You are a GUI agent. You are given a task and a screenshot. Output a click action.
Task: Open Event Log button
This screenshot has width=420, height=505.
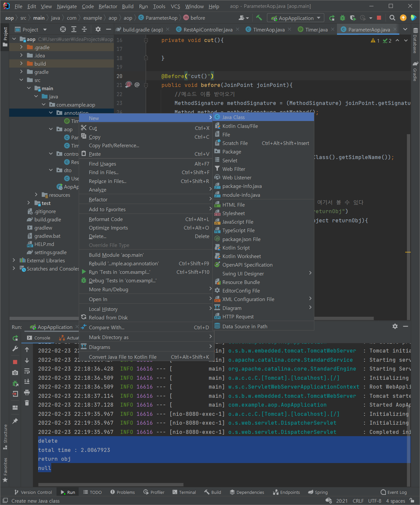(393, 492)
